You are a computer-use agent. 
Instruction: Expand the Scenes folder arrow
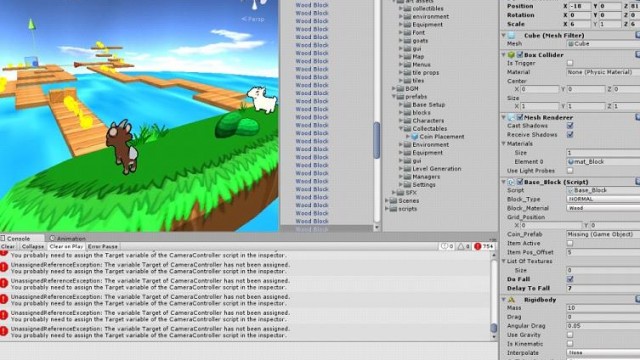pyautogui.click(x=387, y=201)
